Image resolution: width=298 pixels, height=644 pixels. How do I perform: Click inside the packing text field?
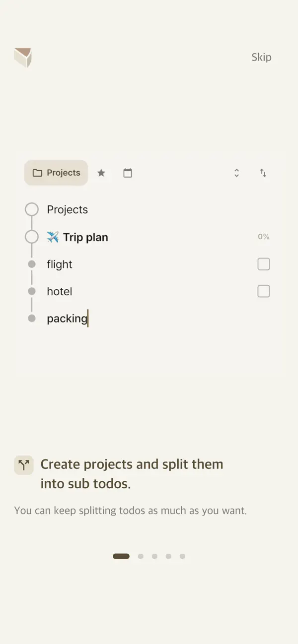[x=67, y=318]
